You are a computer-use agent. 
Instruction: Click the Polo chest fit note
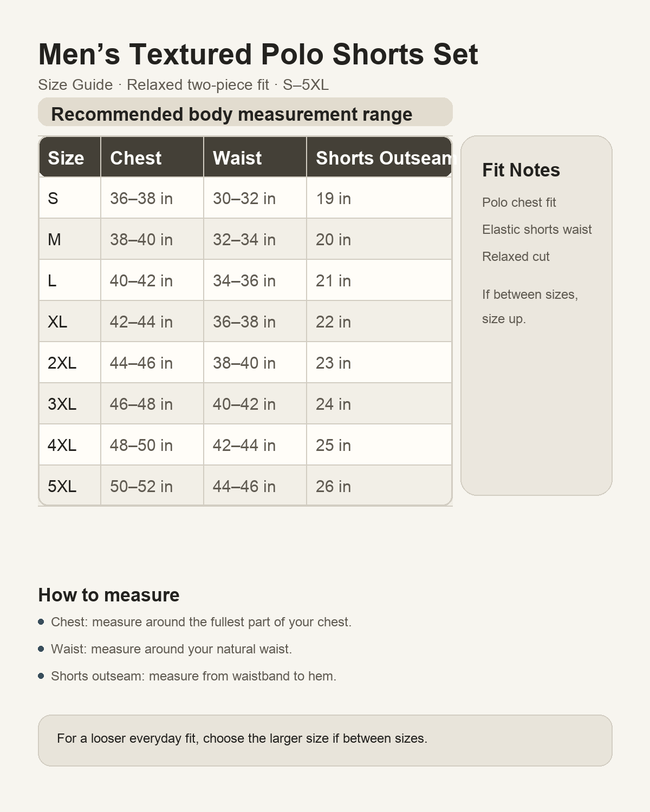[x=519, y=202]
